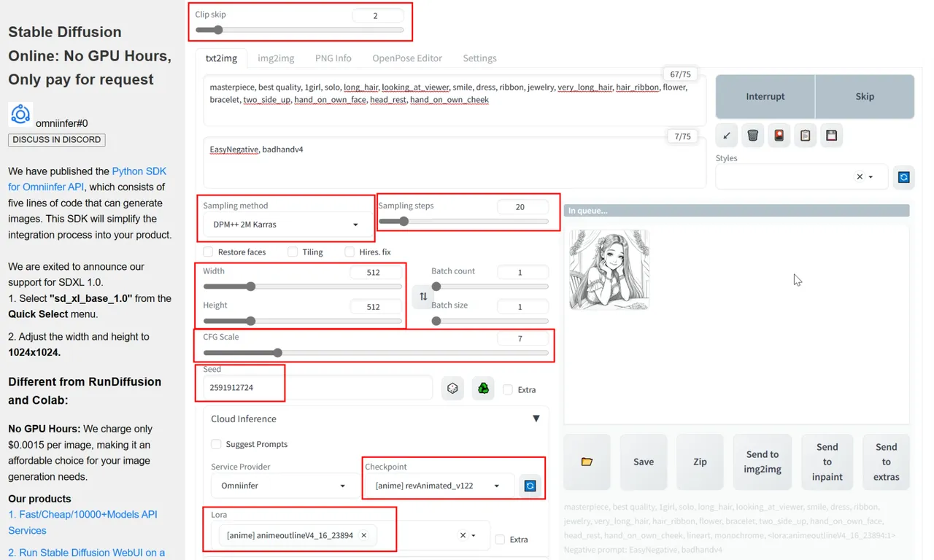This screenshot has width=934, height=560.
Task: Check the seed Extra checkbox
Action: pos(508,389)
